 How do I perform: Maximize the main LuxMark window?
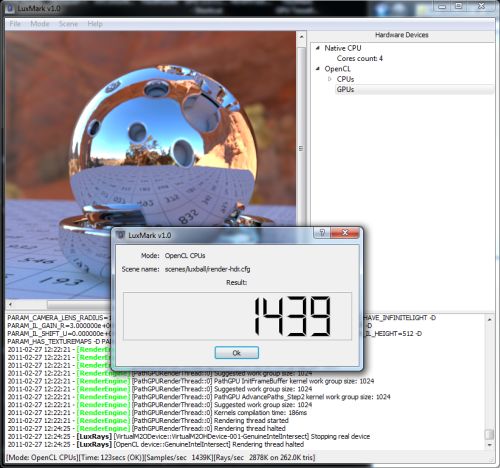coord(459,6)
